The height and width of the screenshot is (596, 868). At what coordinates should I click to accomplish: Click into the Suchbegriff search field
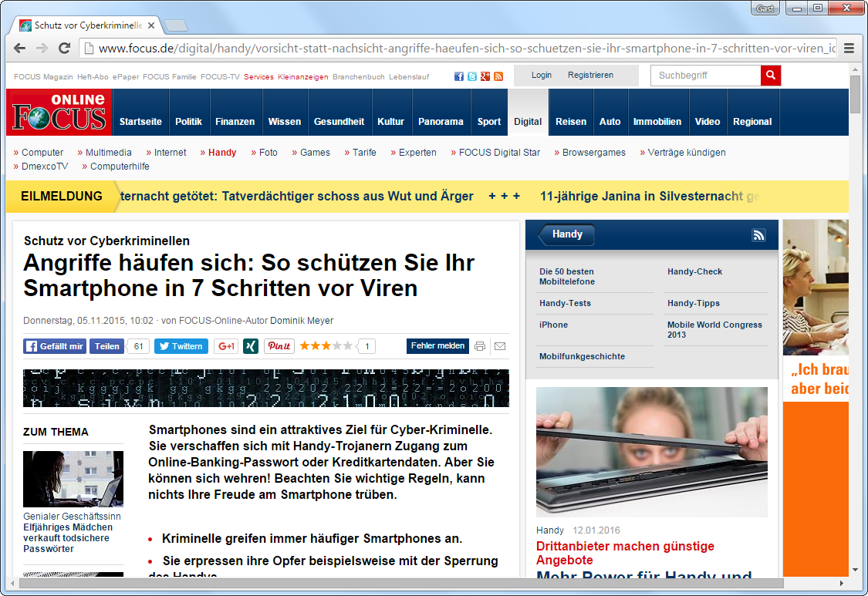click(x=705, y=76)
